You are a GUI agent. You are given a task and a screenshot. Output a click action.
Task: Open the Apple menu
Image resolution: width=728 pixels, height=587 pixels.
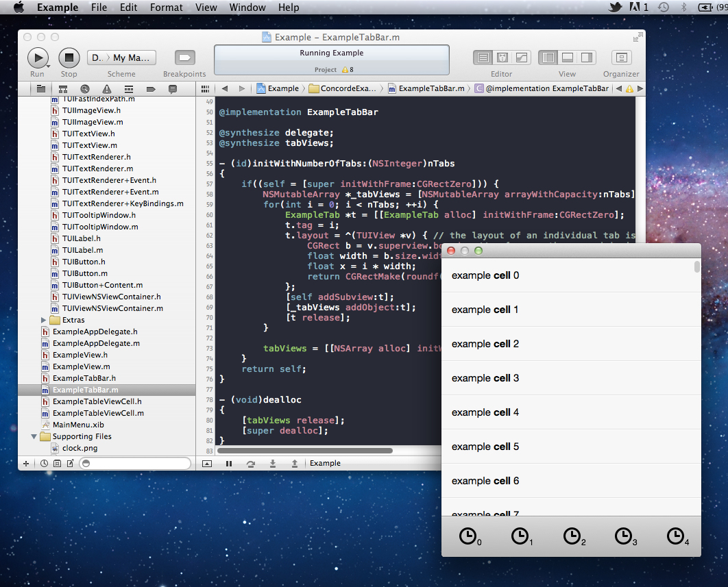pyautogui.click(x=19, y=8)
